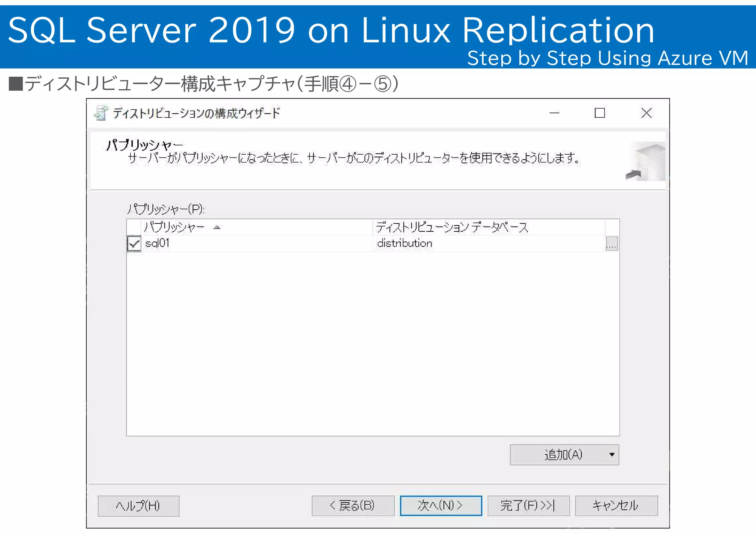
Task: Open the ellipsis button for the distribution database
Action: coord(612,244)
